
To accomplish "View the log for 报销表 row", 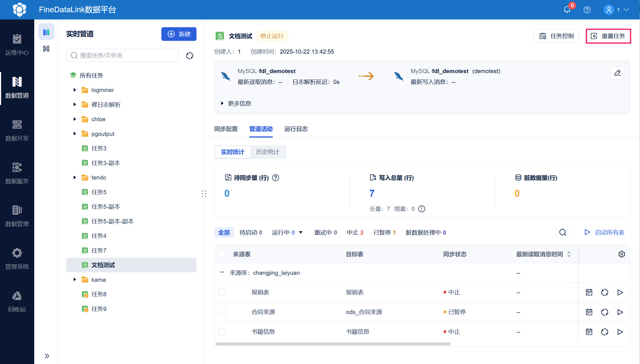I will pos(589,292).
